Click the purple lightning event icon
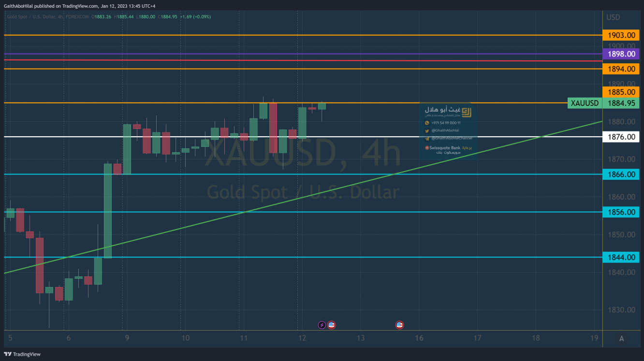The image size is (644, 361). click(x=322, y=325)
